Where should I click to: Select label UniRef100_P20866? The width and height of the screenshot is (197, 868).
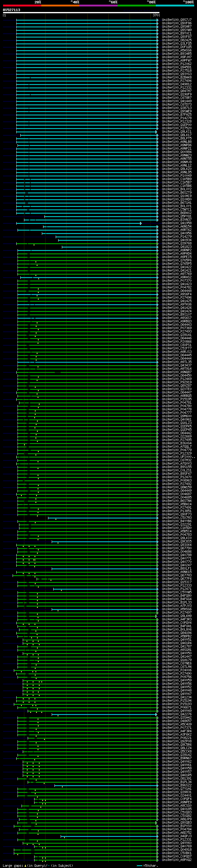tap(177, 341)
